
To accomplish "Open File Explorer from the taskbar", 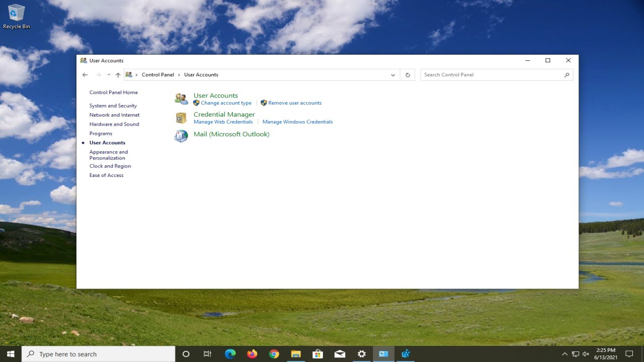I will [x=296, y=354].
